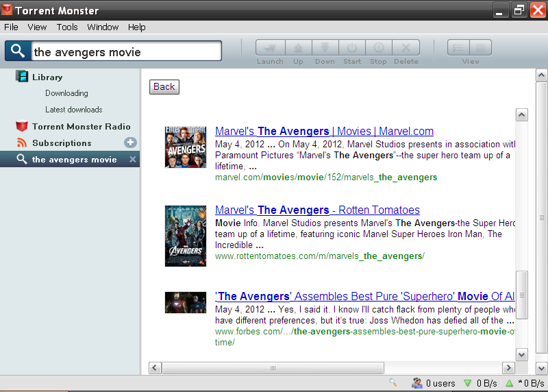
Task: Click inner scrollbar up arrow
Action: tap(521, 114)
